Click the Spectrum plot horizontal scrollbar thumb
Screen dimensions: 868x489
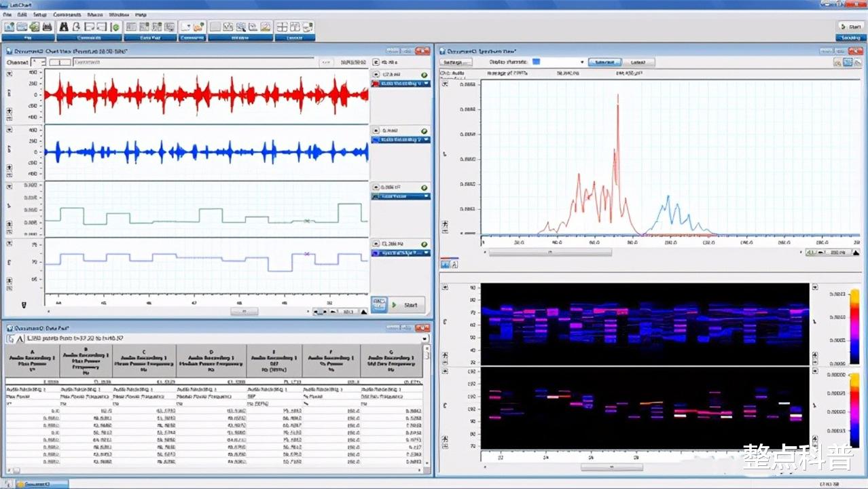click(550, 253)
